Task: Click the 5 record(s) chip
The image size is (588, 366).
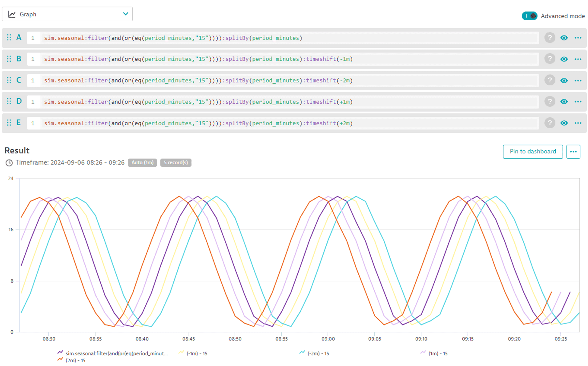Action: (x=176, y=162)
